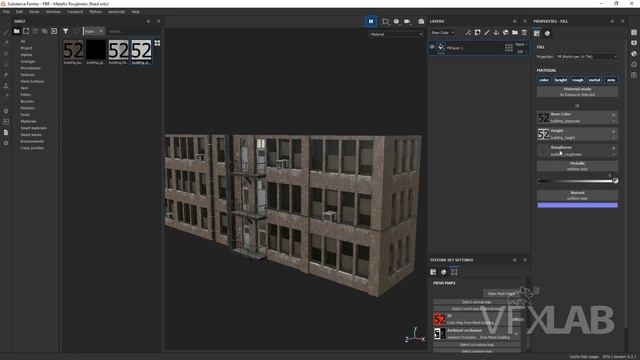Select the paint brush tool in left sidebar
This screenshot has width=640, height=360.
6,32
